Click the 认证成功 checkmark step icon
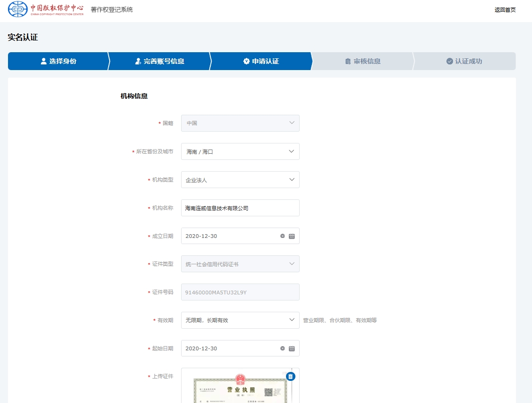 [449, 61]
